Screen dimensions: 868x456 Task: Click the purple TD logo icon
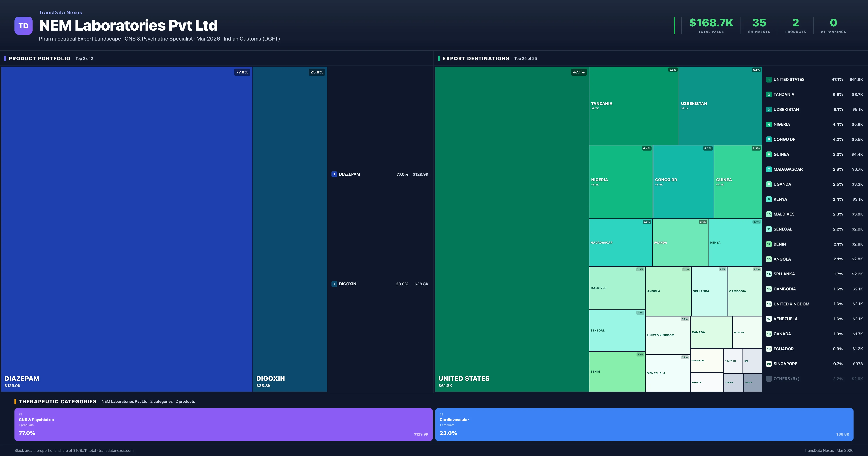click(23, 26)
